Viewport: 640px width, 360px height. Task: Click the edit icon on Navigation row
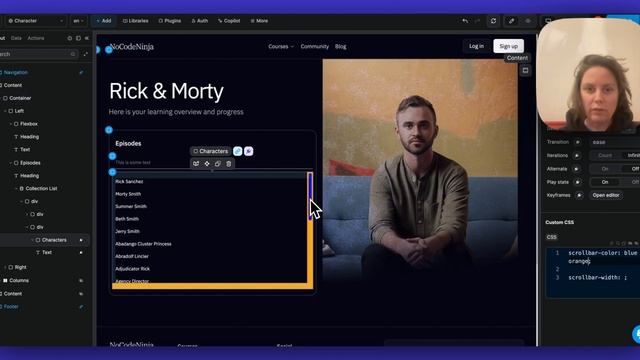(x=81, y=73)
